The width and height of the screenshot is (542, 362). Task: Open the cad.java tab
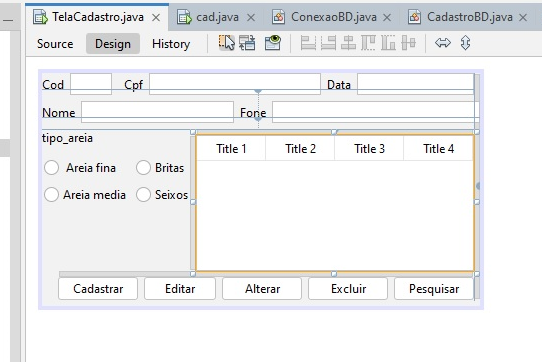coord(217,17)
